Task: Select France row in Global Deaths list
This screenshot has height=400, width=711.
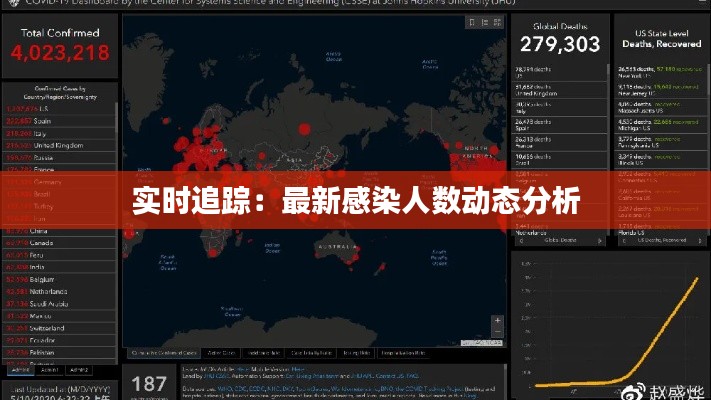Action: 559,142
